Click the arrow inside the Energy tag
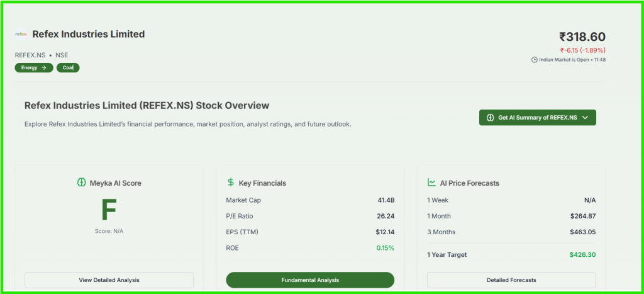This screenshot has height=294, width=644. pos(44,68)
